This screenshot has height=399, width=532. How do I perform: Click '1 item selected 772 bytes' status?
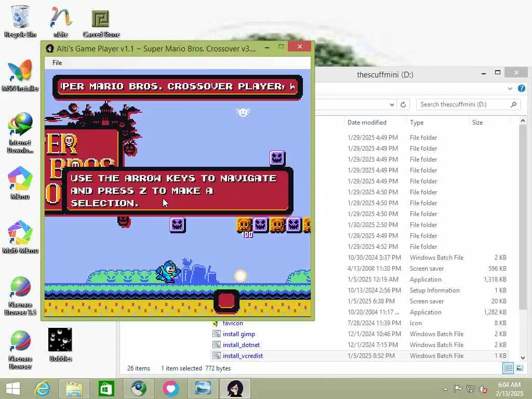(196, 368)
